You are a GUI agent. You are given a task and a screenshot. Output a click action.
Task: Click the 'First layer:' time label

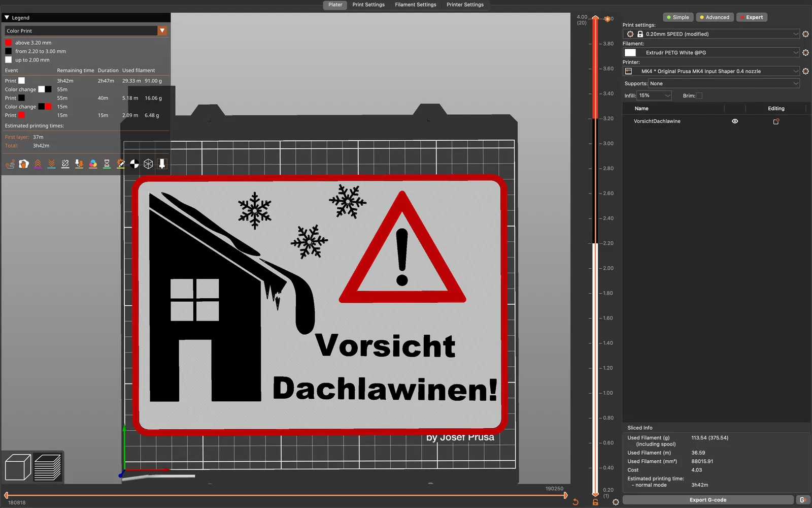pos(17,137)
